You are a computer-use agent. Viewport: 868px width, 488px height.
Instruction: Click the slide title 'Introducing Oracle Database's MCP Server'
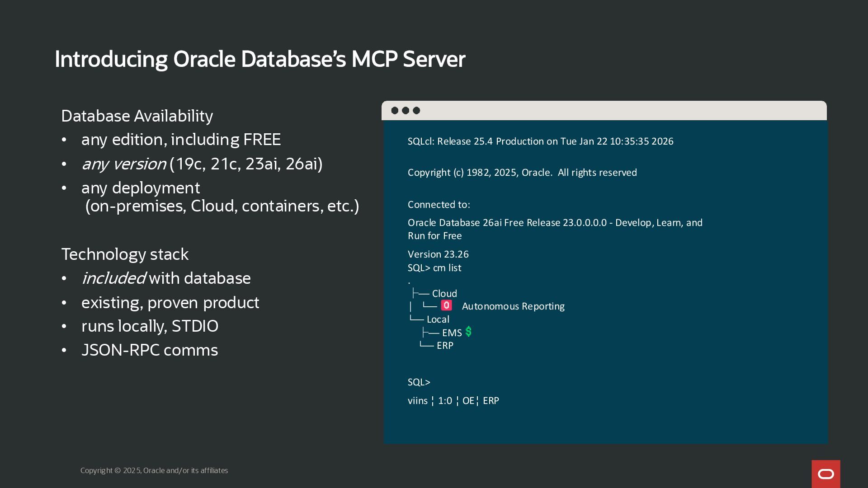(x=260, y=59)
